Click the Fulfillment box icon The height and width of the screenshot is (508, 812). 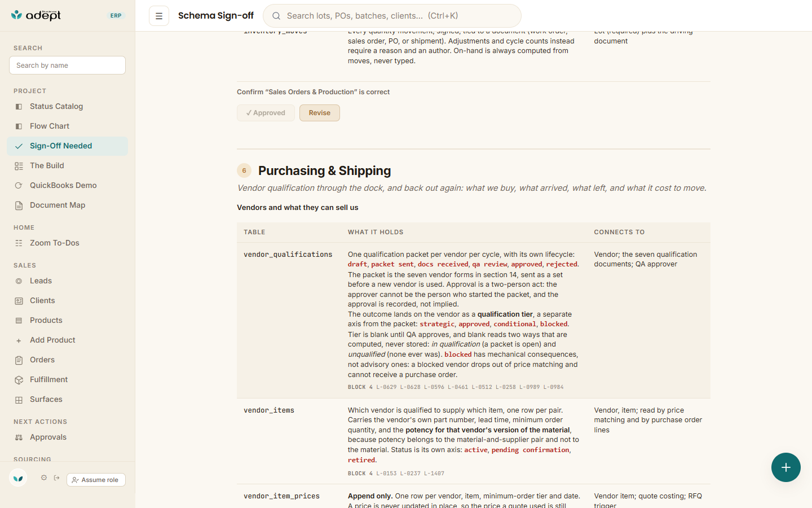[19, 380]
